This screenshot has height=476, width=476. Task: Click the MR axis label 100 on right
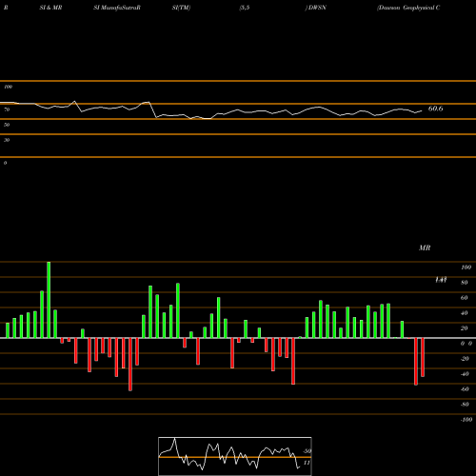click(x=466, y=268)
